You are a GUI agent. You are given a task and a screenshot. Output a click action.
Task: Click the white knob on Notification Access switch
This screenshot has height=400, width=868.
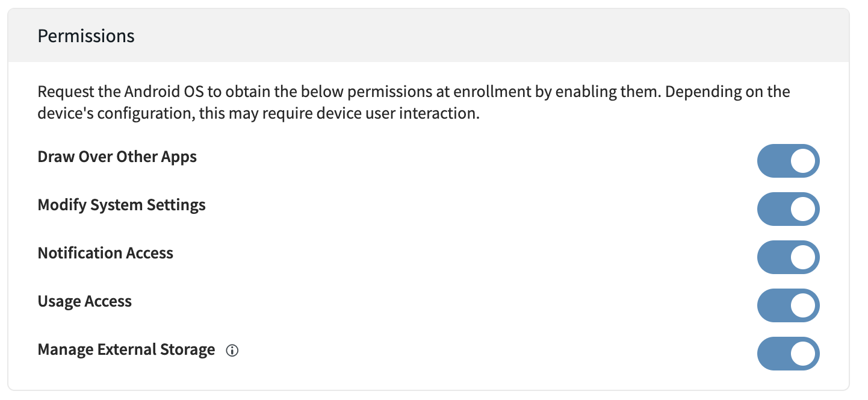point(802,257)
